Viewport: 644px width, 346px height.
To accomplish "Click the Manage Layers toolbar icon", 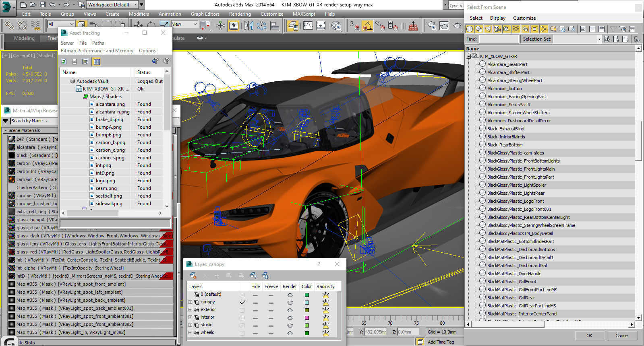I will pyautogui.click(x=293, y=26).
